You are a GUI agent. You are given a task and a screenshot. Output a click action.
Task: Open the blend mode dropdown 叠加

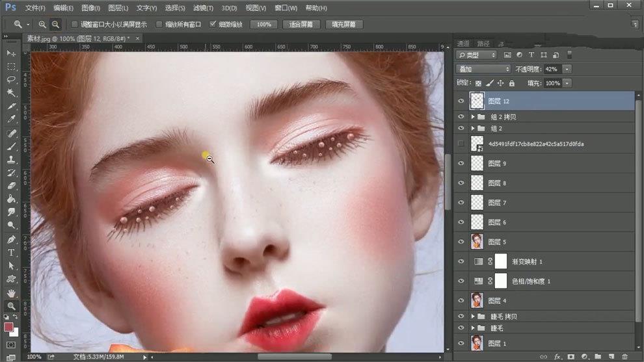pos(483,69)
